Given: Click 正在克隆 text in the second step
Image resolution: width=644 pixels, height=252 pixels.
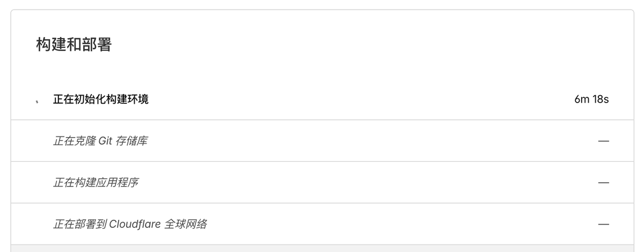Looking at the screenshot, I should (x=74, y=141).
